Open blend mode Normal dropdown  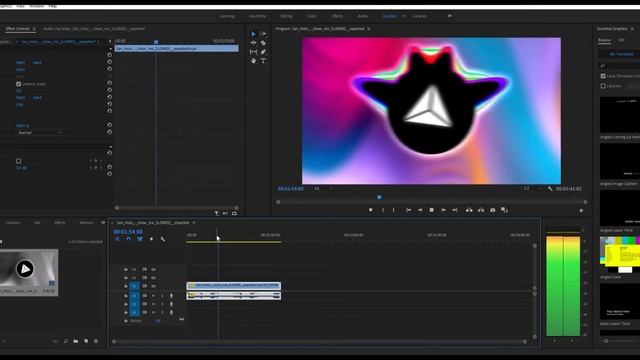[x=40, y=133]
